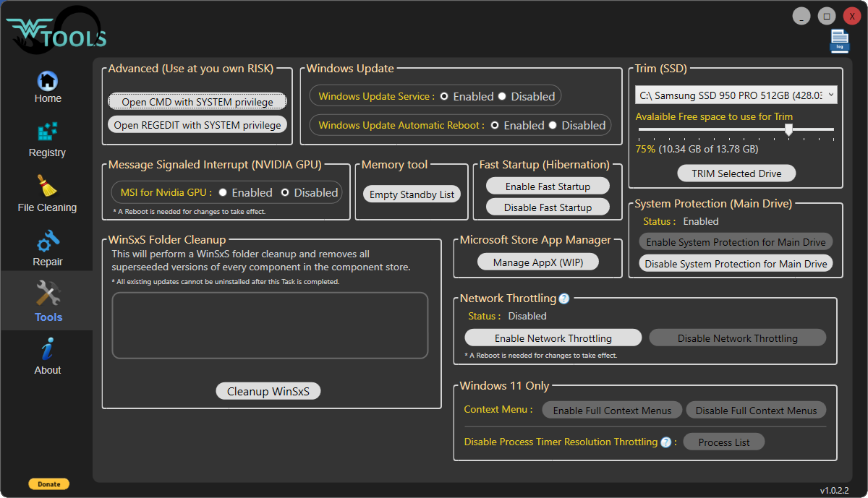Image resolution: width=868 pixels, height=498 pixels.
Task: Click the WTools logo
Action: tap(56, 31)
